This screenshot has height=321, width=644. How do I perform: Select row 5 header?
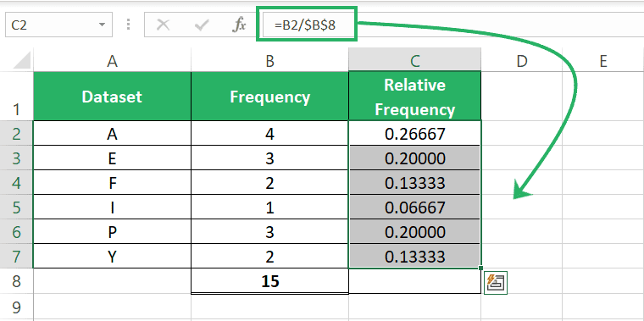click(16, 208)
